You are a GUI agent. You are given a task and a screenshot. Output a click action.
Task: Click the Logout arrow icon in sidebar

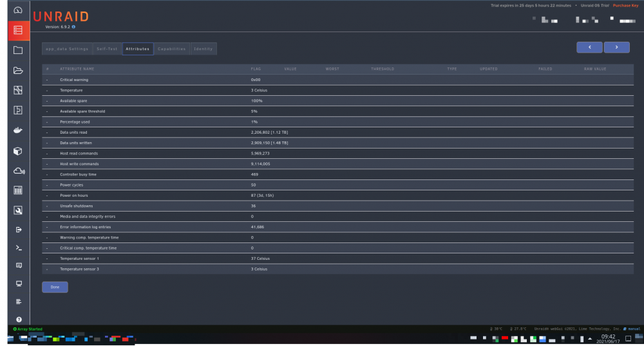click(x=19, y=230)
